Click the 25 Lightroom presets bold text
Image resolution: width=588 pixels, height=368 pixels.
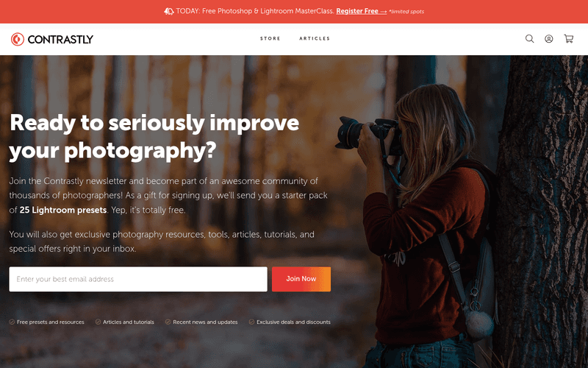(63, 210)
